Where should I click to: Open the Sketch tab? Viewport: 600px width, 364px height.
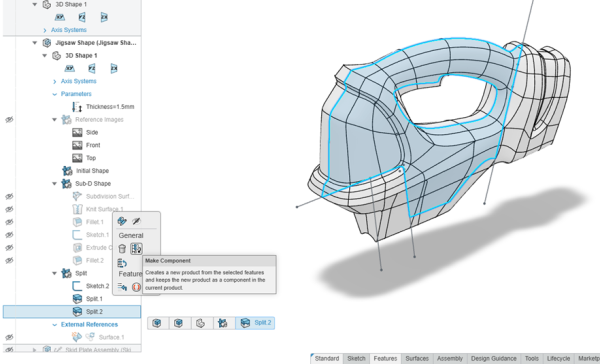[356, 359]
